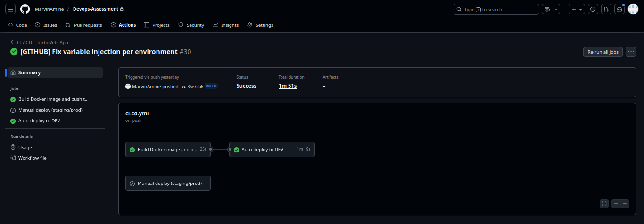Switch to the Issues tab
This screenshot has width=644, height=224.
(x=46, y=25)
